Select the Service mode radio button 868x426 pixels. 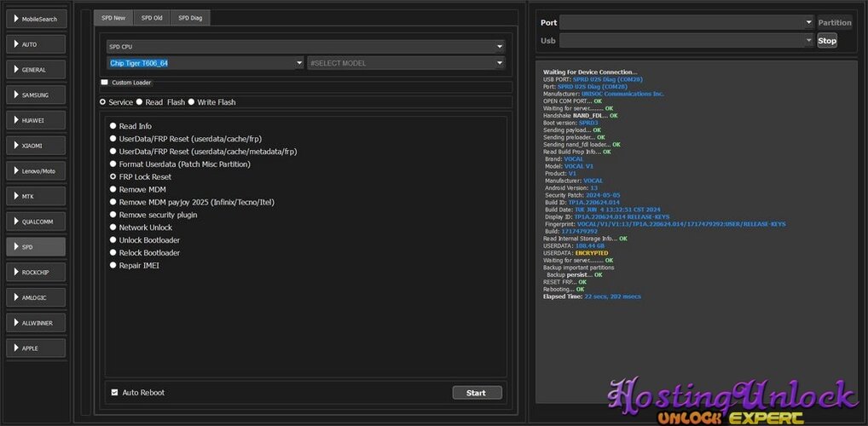(102, 102)
